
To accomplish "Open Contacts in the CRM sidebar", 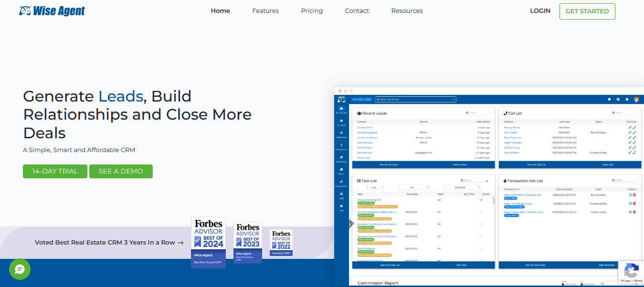I will 341,122.
